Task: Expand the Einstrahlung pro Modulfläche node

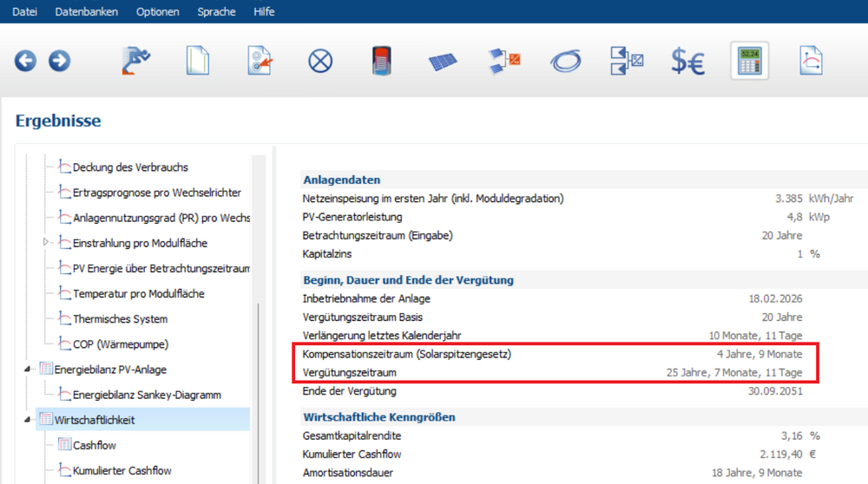Action: pos(47,243)
